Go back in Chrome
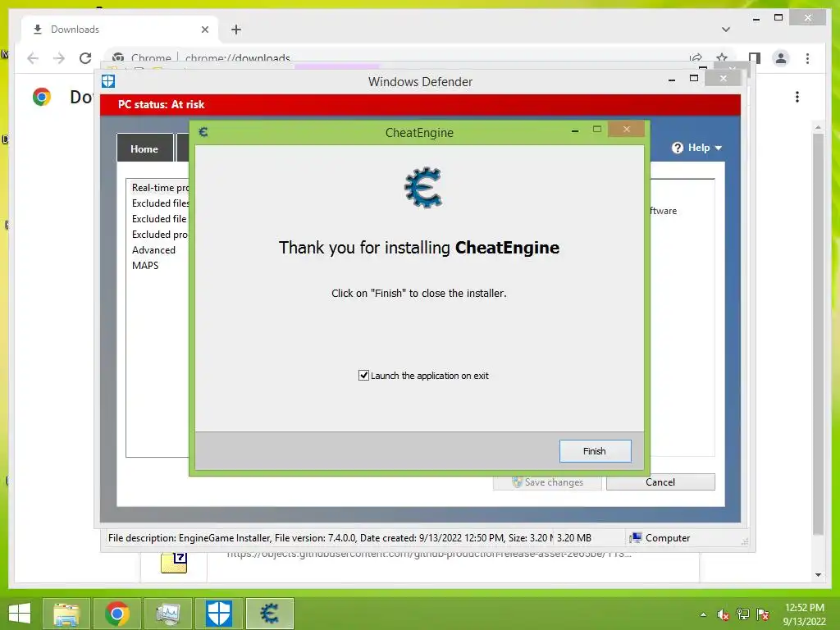This screenshot has width=840, height=630. 33,58
